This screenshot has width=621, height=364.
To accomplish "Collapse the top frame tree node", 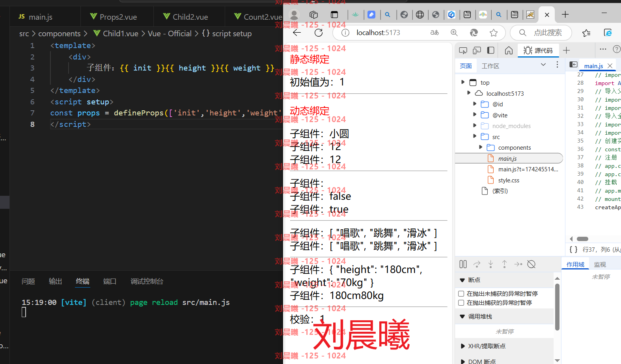I will [x=463, y=82].
